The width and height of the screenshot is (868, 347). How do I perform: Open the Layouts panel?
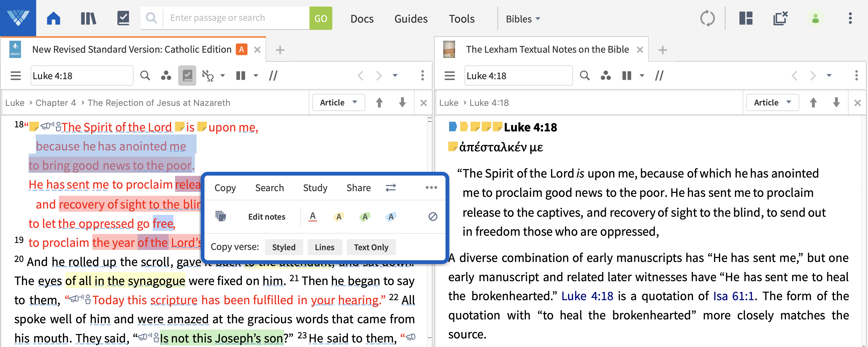click(746, 18)
